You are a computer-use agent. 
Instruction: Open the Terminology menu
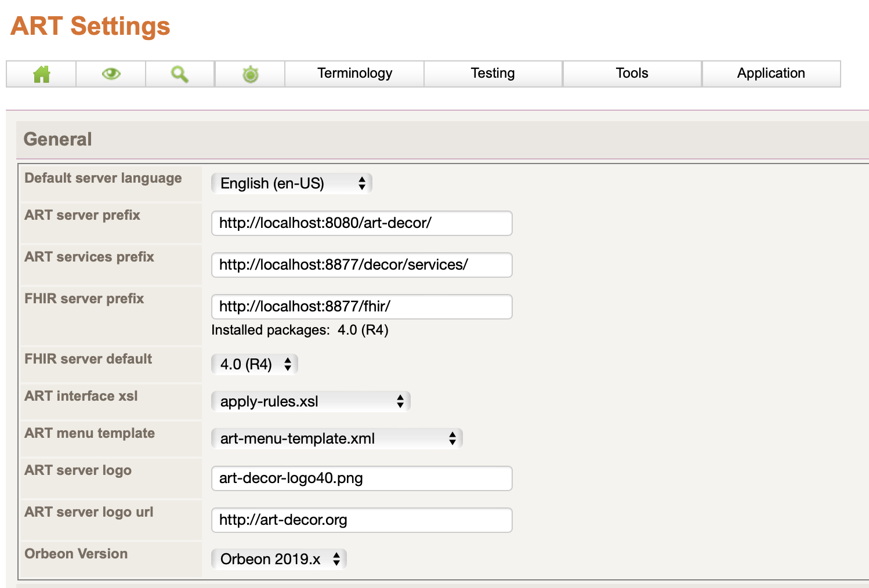354,74
